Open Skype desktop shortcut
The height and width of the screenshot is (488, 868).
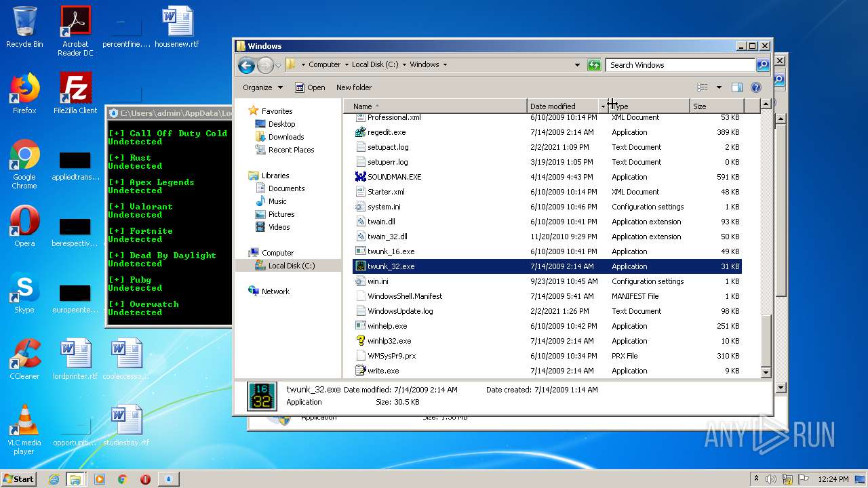tap(24, 293)
